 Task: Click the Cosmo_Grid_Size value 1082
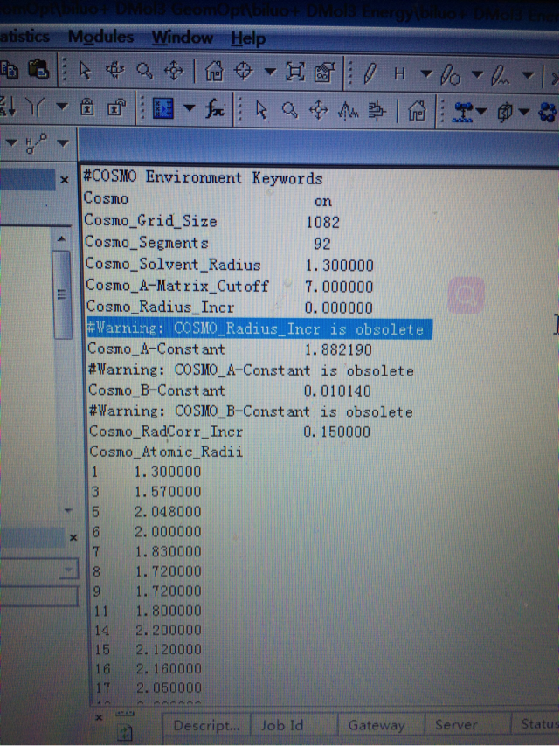click(322, 222)
